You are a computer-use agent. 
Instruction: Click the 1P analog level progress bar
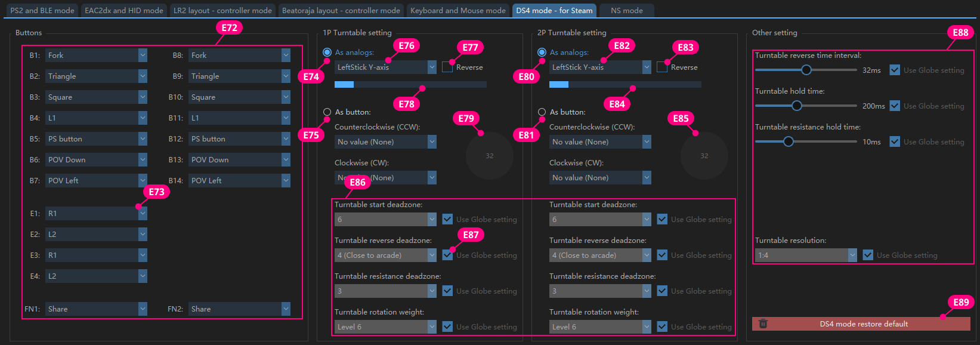[410, 85]
